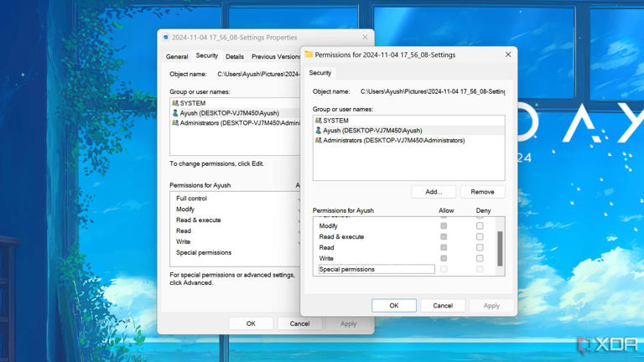Click the XDA logo watermark
This screenshot has height=362, width=644.
pos(606,344)
